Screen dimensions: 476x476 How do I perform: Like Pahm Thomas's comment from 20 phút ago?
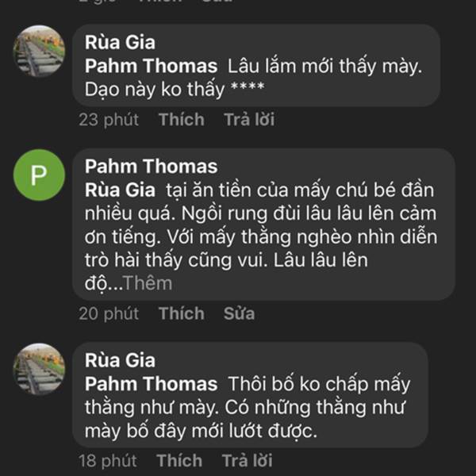tap(181, 313)
